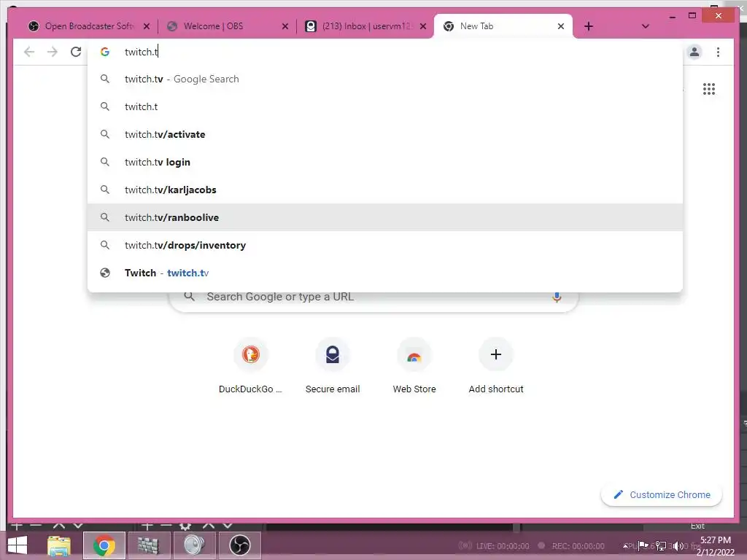Screen dimensions: 747x560
Task: Switch to the (213) Inbox tab
Action: click(x=365, y=26)
